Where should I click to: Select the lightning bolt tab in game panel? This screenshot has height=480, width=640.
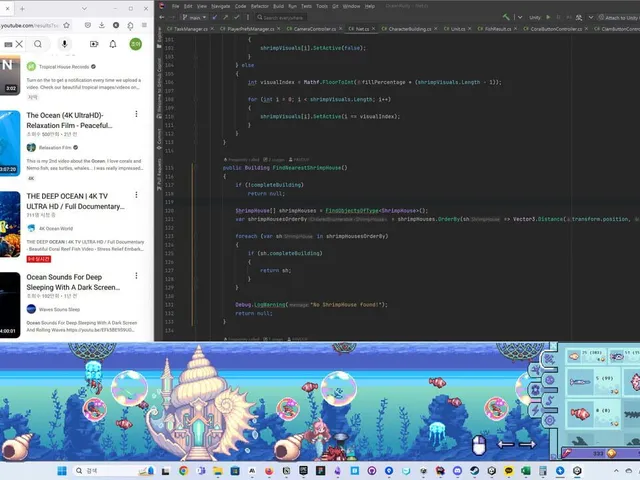tap(535, 410)
